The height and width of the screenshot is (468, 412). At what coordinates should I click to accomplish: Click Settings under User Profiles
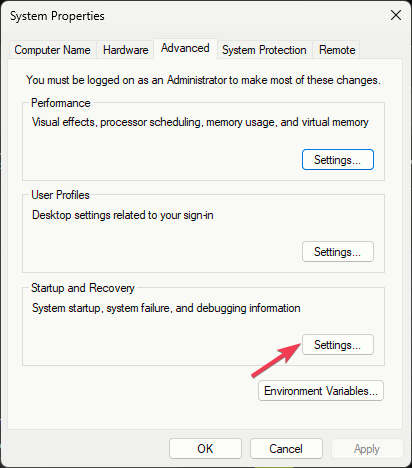click(338, 252)
